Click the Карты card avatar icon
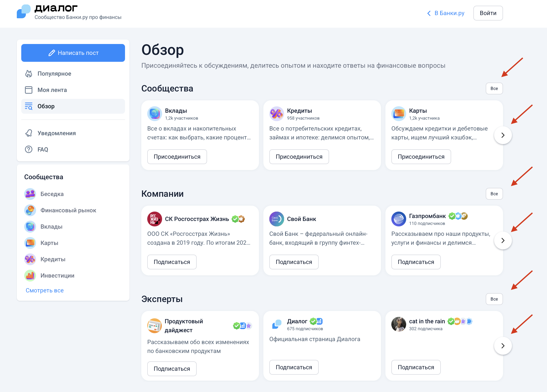The height and width of the screenshot is (392, 547). coord(399,114)
